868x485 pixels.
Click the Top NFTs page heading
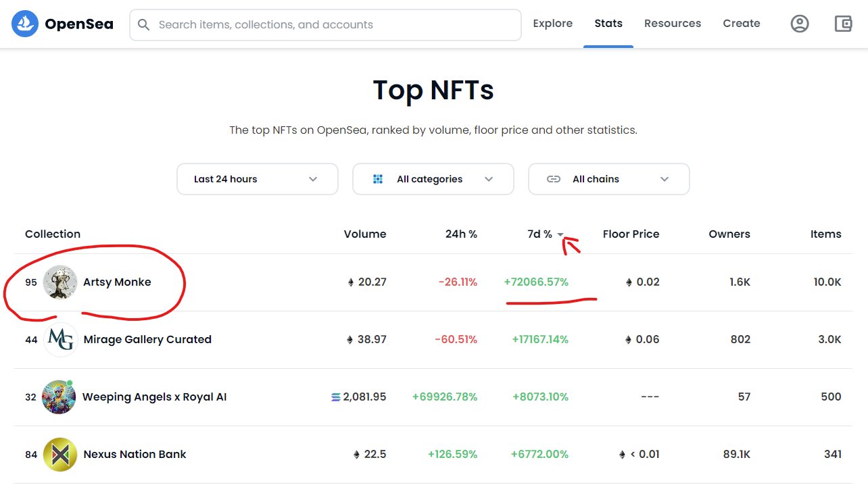coord(433,90)
